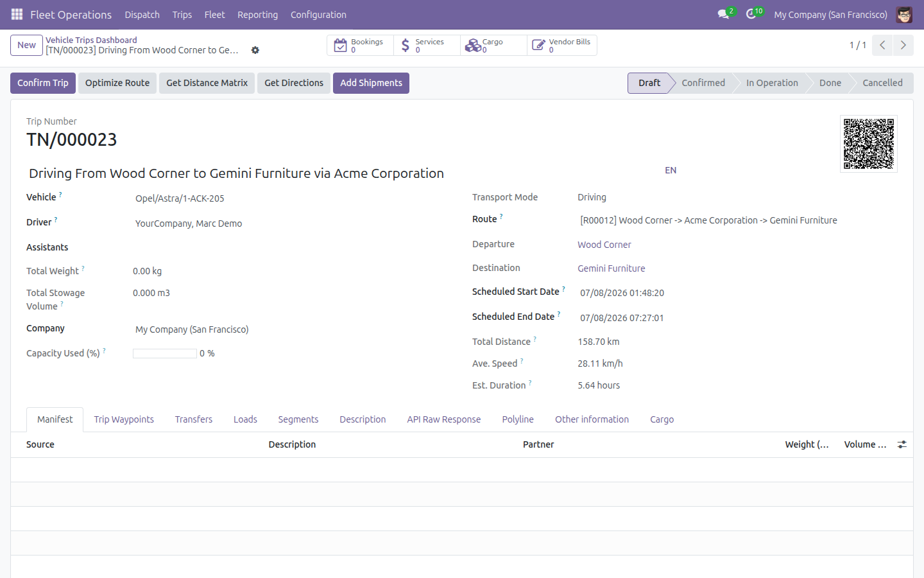Click Confirm Trip

tap(43, 83)
